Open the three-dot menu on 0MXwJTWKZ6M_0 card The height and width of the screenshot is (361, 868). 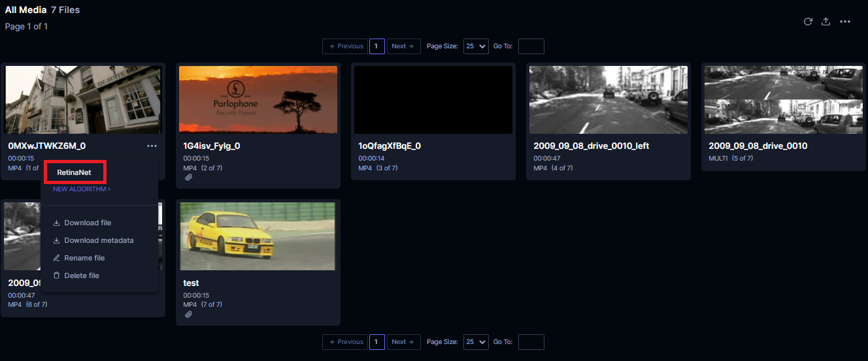pos(152,146)
